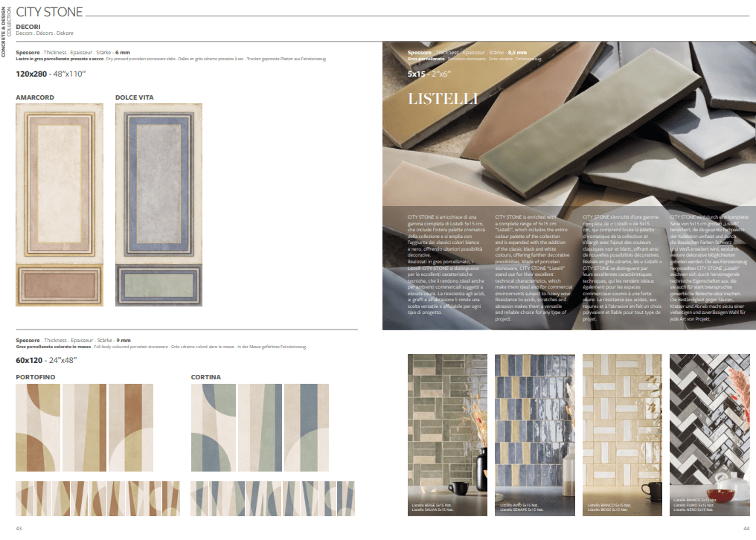The image size is (756, 540).
Task: Click the 120x280 - 48"x110" size label
Action: click(51, 74)
